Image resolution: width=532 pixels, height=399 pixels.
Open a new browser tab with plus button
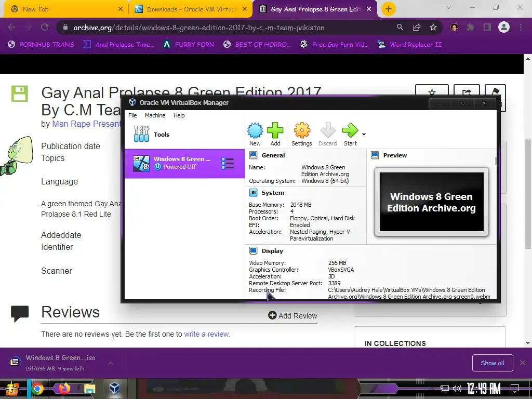click(389, 9)
